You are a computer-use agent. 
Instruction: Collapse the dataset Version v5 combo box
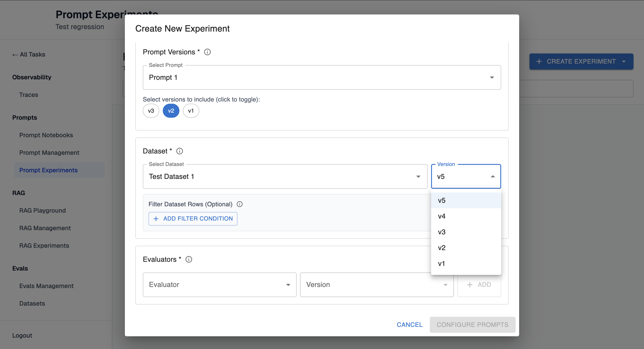pyautogui.click(x=492, y=177)
